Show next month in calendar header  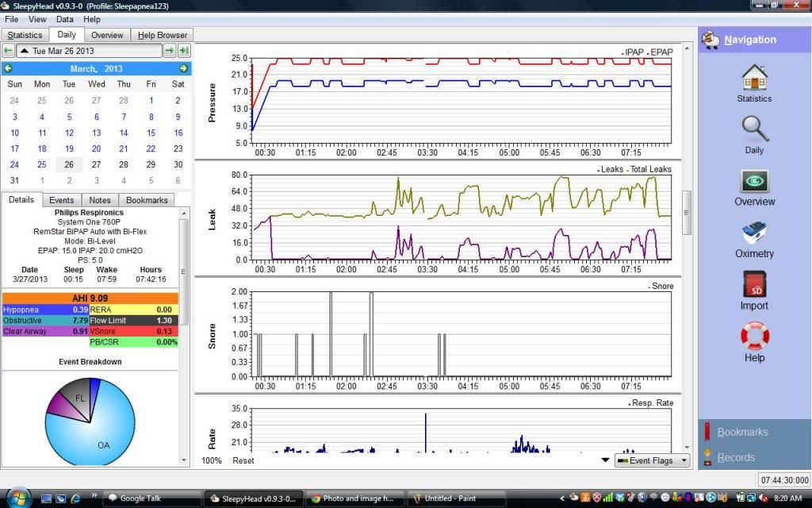click(183, 68)
